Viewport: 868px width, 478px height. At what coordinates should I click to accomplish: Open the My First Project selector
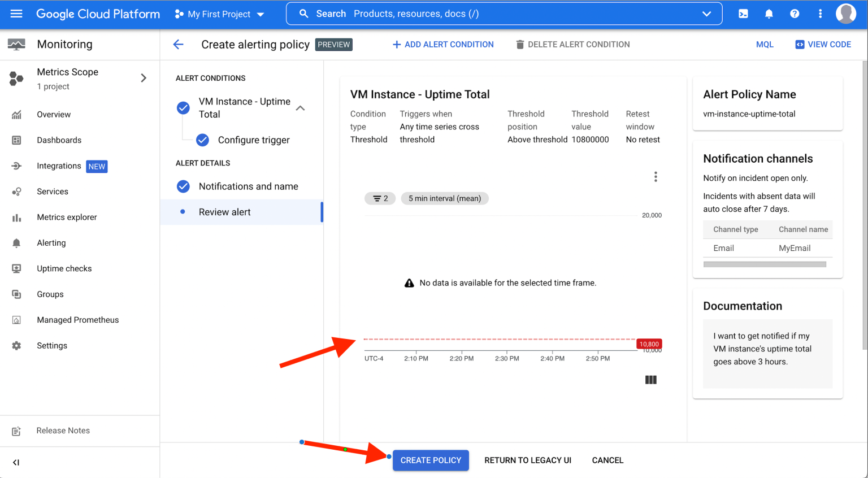point(219,14)
